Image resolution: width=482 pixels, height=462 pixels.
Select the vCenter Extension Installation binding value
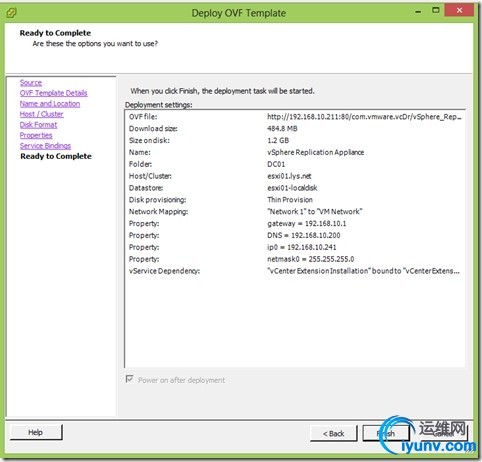click(x=364, y=271)
